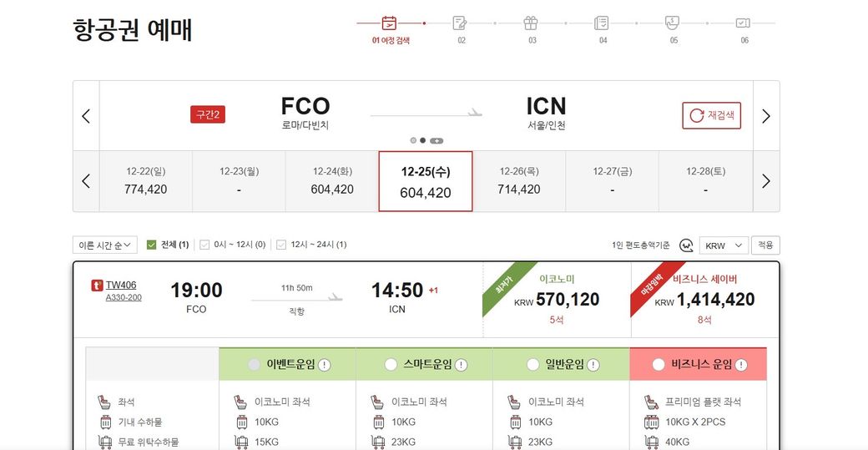Show next dates with right arrow
Image resolution: width=868 pixels, height=450 pixels.
766,181
